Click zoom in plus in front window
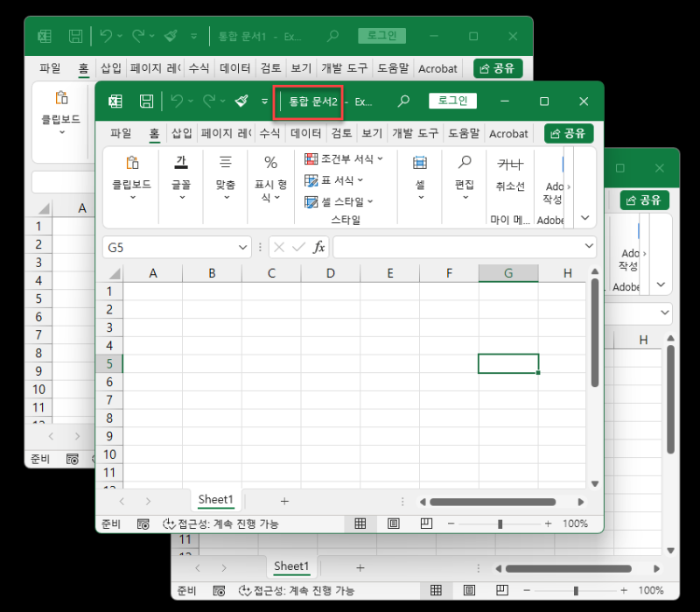The height and width of the screenshot is (612, 700). [548, 524]
